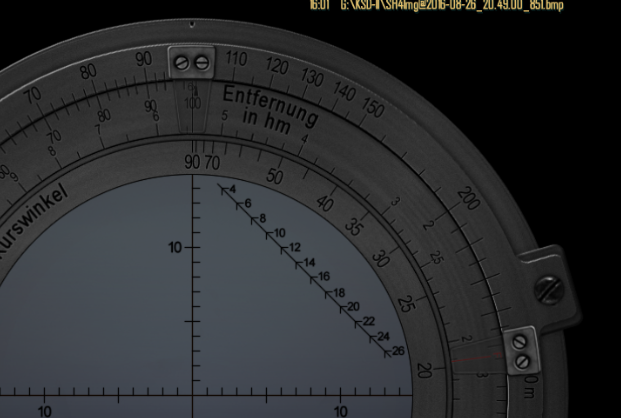Click the 4 label on the diagonal scale
Viewport: 621px width, 418px height.
pos(232,189)
